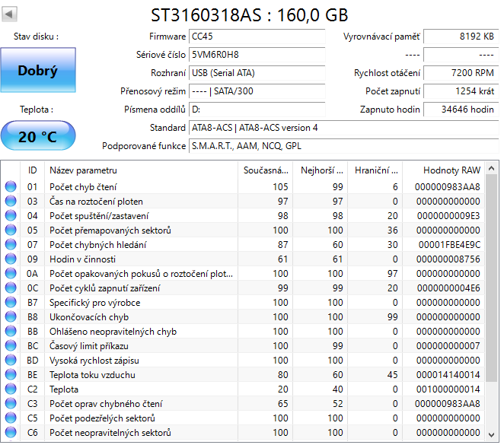Click the status circle for row C5

(11, 418)
